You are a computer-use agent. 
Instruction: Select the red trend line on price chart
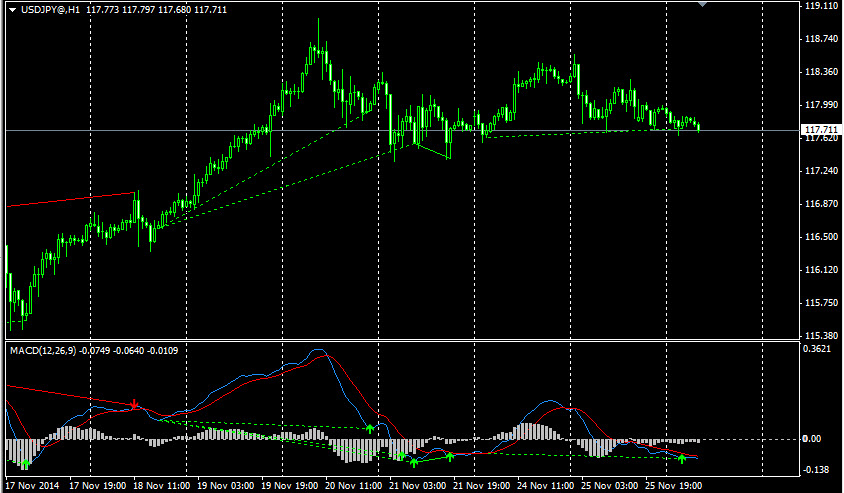[x=70, y=199]
